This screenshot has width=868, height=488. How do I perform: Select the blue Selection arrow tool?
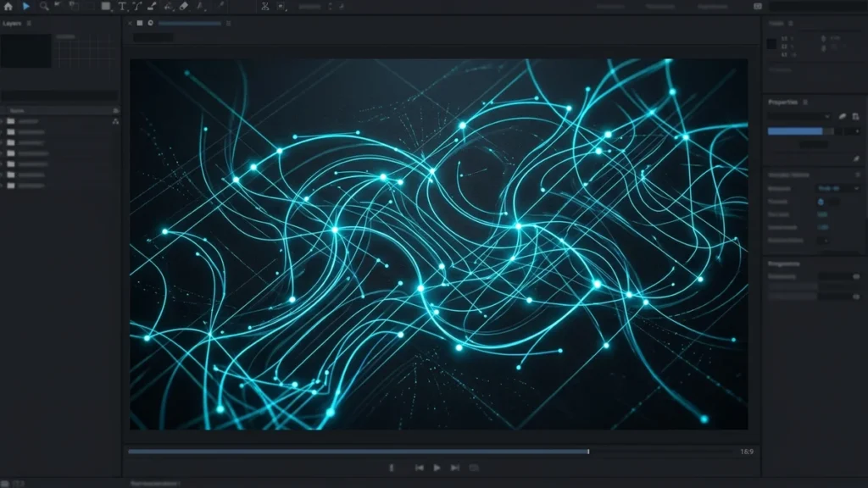(x=26, y=7)
